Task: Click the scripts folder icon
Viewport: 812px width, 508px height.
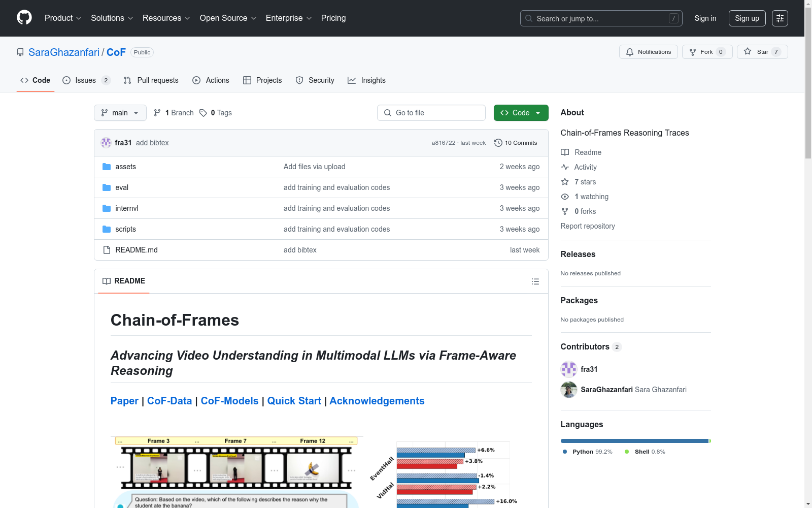Action: coord(107,229)
